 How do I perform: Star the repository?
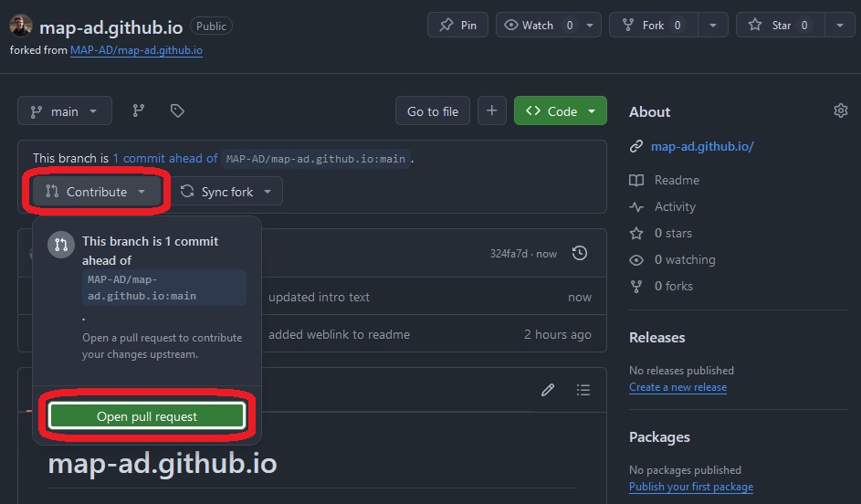click(x=781, y=26)
